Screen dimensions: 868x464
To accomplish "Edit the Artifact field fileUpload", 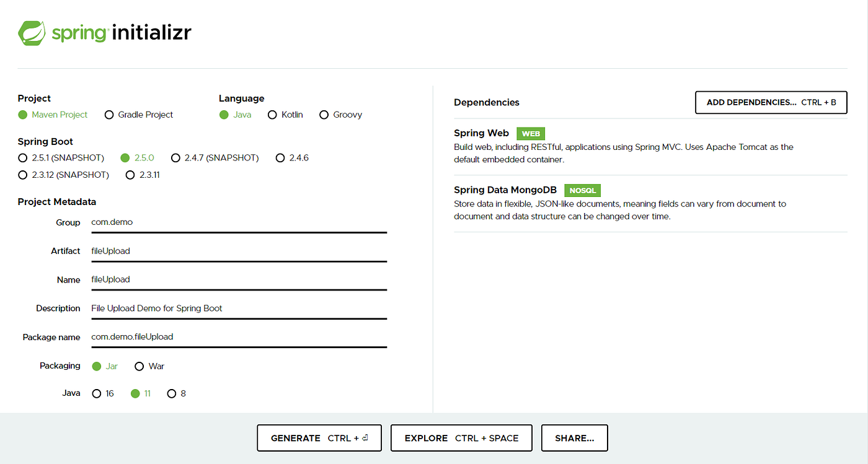I will click(239, 251).
